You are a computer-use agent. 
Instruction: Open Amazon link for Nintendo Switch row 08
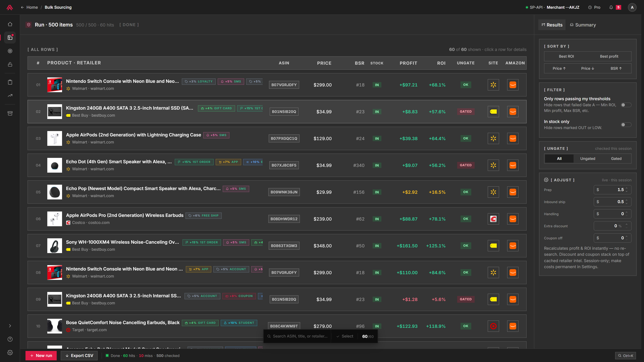[513, 273]
